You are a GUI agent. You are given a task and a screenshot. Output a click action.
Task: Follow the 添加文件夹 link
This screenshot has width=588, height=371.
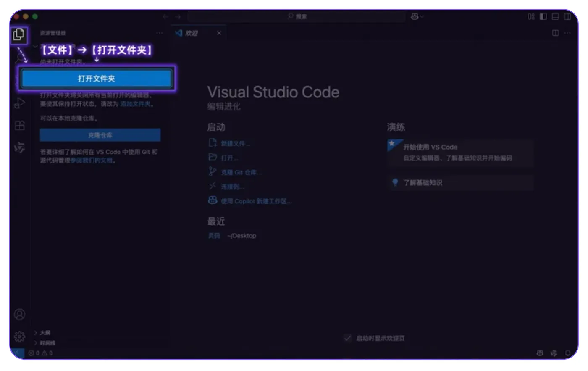[135, 104]
